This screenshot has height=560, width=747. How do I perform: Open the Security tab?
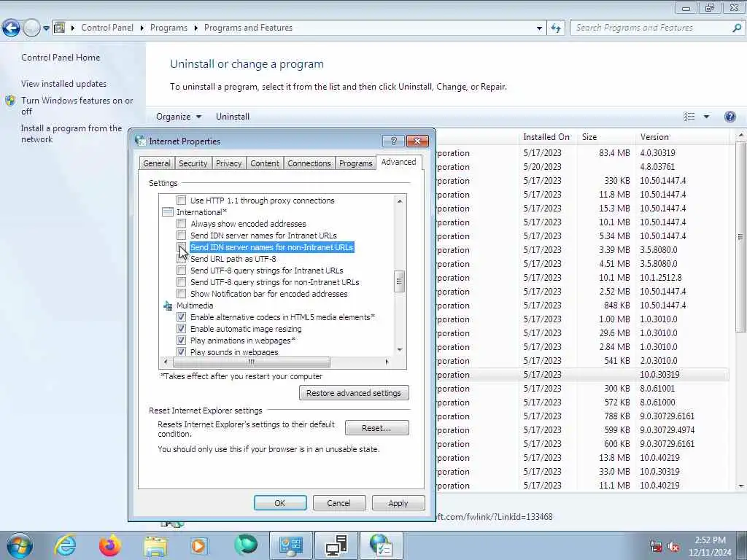[193, 163]
